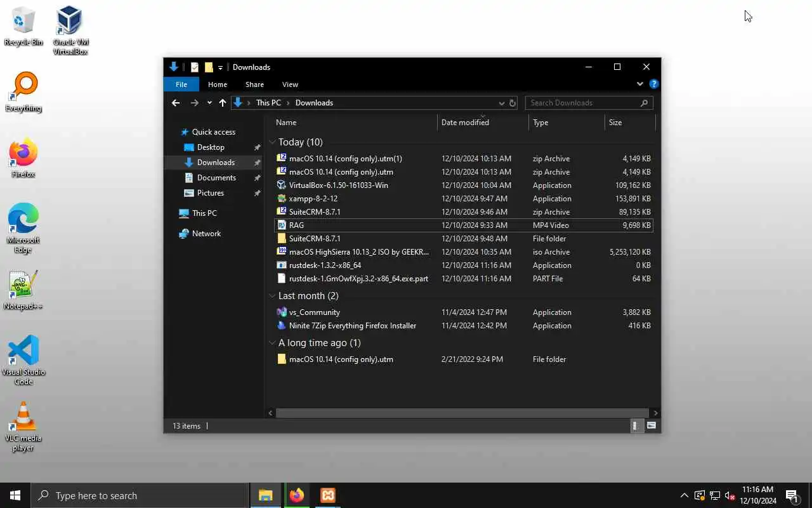Collapse the Last month (2) group
The image size is (812, 508).
point(272,296)
